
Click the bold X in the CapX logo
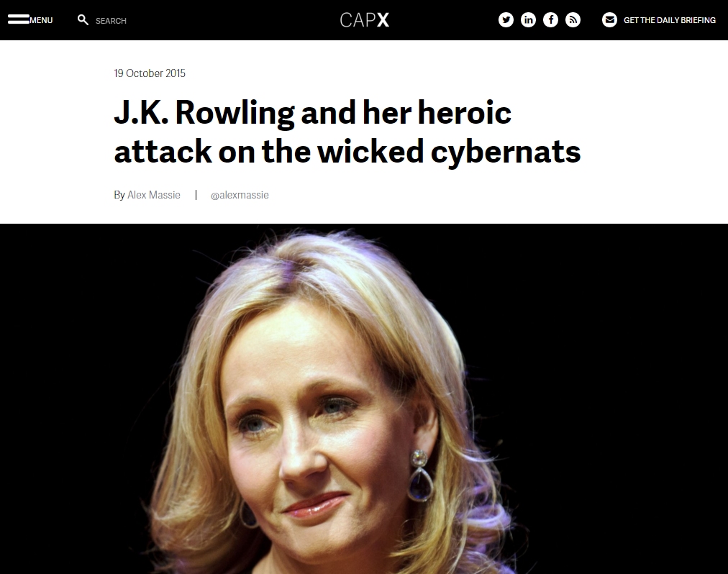tap(383, 20)
